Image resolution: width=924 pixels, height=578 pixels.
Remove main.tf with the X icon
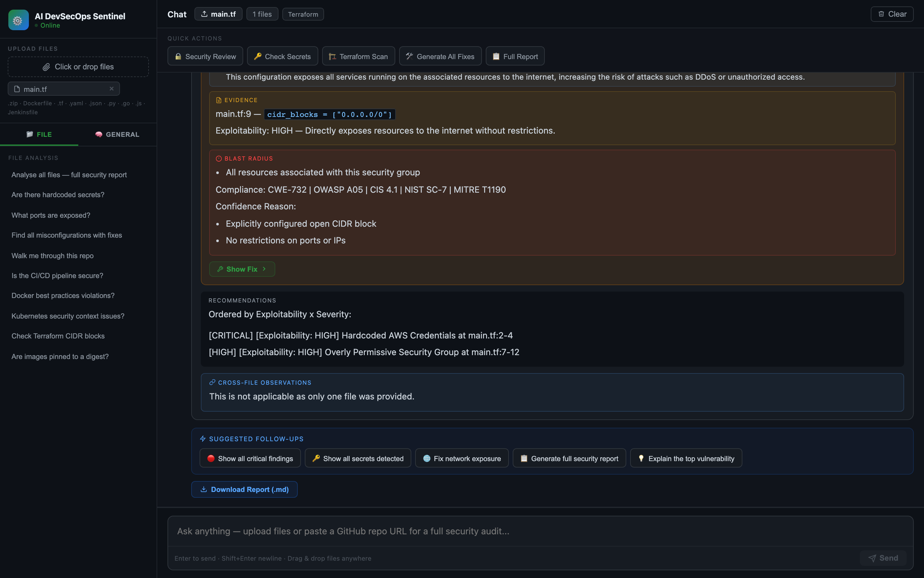(x=112, y=89)
